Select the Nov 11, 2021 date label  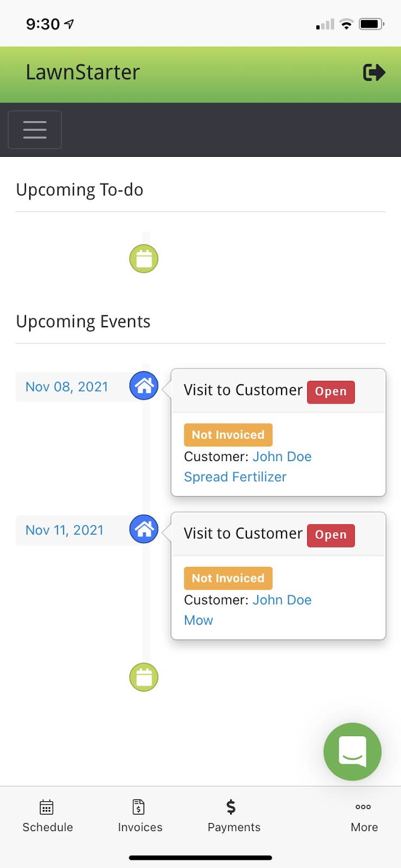pyautogui.click(x=65, y=530)
